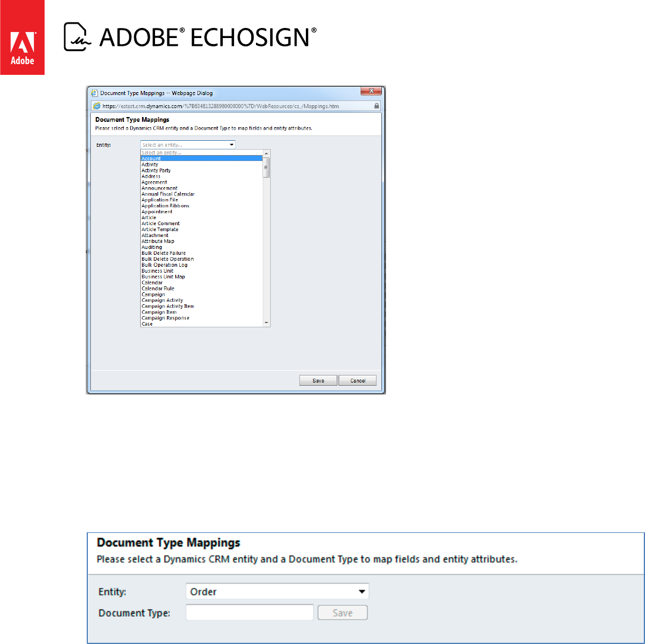Select Application Ribbons entity

pos(201,206)
